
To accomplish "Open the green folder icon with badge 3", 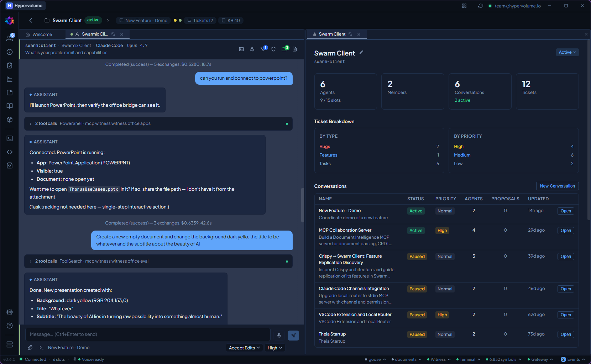I will tap(285, 49).
